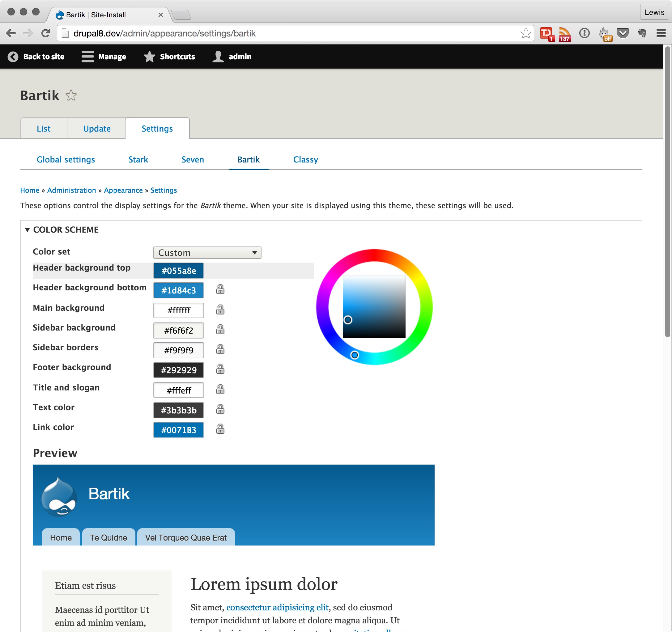
Task: Click the Evernote elephant extension icon
Action: tap(642, 33)
